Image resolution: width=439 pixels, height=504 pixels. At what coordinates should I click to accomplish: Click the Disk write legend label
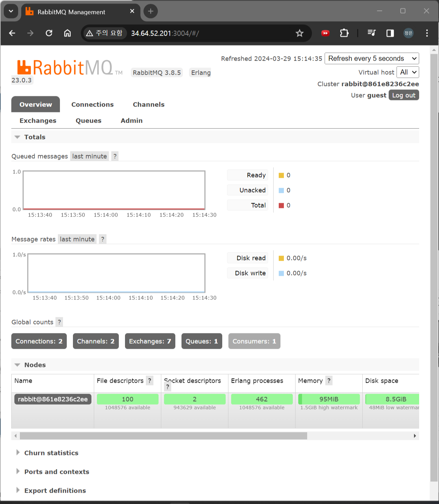pos(248,273)
